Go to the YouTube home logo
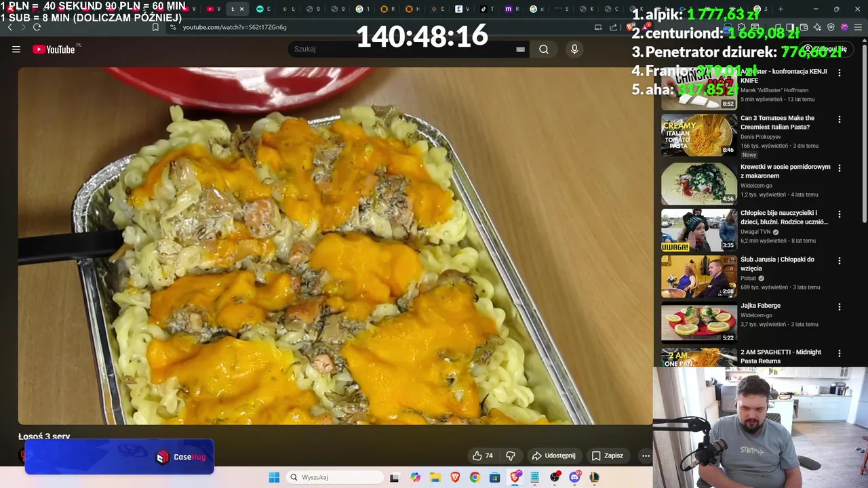The image size is (868, 488). (x=54, y=49)
